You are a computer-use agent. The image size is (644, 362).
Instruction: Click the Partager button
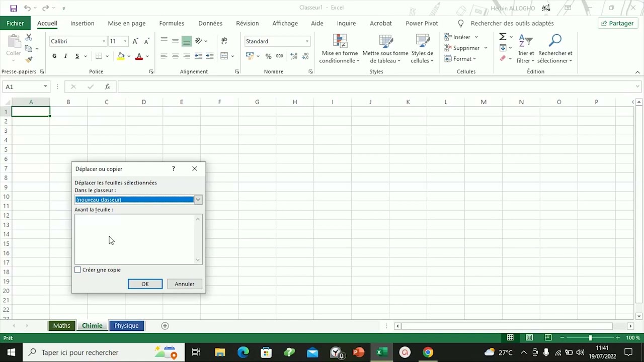click(x=617, y=23)
